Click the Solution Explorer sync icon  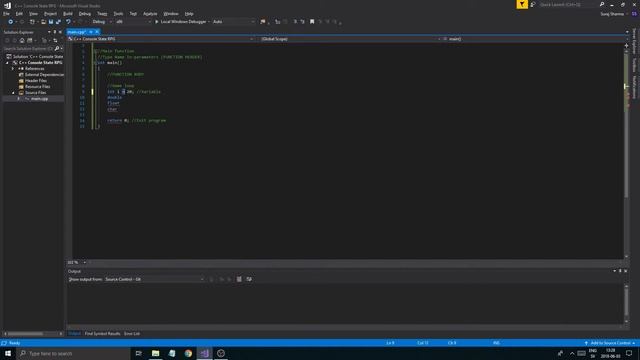click(55, 40)
